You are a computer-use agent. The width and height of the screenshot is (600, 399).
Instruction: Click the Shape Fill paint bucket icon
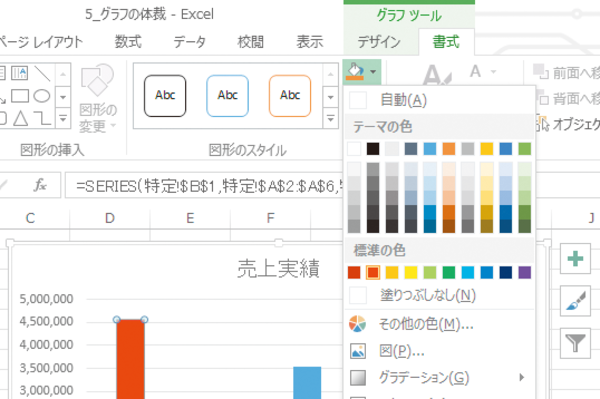click(355, 72)
